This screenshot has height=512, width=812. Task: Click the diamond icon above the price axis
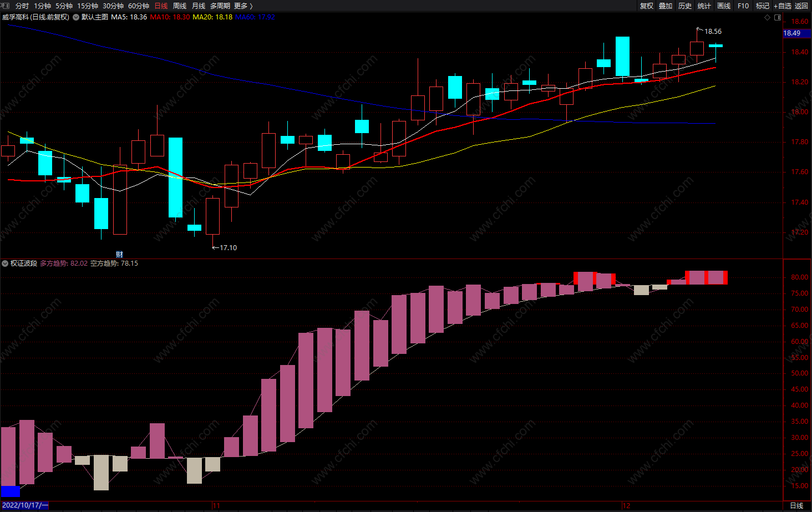click(768, 17)
